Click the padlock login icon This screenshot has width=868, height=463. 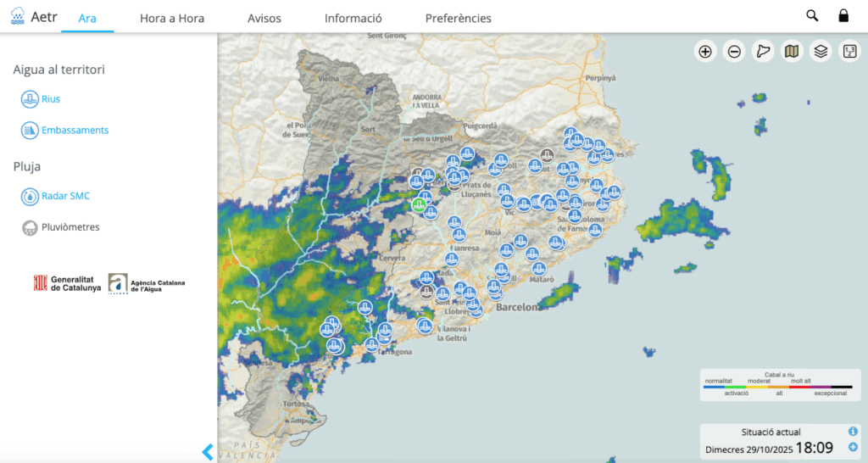coord(843,16)
